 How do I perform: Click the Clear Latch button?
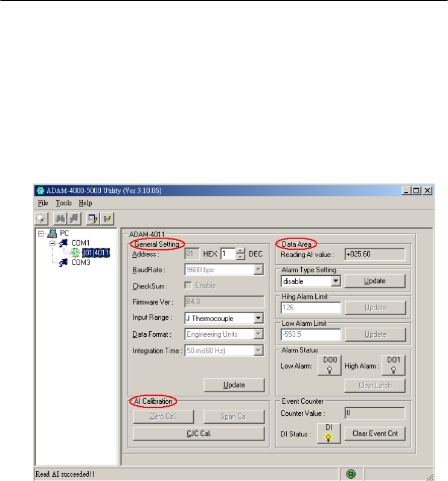375,386
